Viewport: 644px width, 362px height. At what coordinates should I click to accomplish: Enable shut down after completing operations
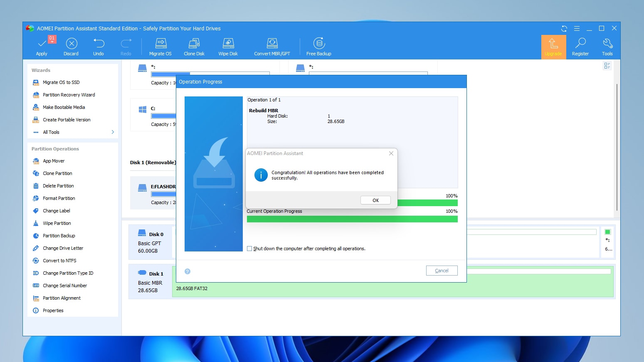[249, 249]
